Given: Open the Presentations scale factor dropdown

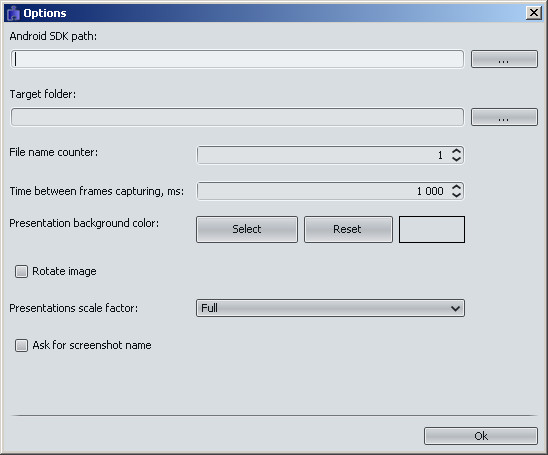Looking at the screenshot, I should coord(330,308).
